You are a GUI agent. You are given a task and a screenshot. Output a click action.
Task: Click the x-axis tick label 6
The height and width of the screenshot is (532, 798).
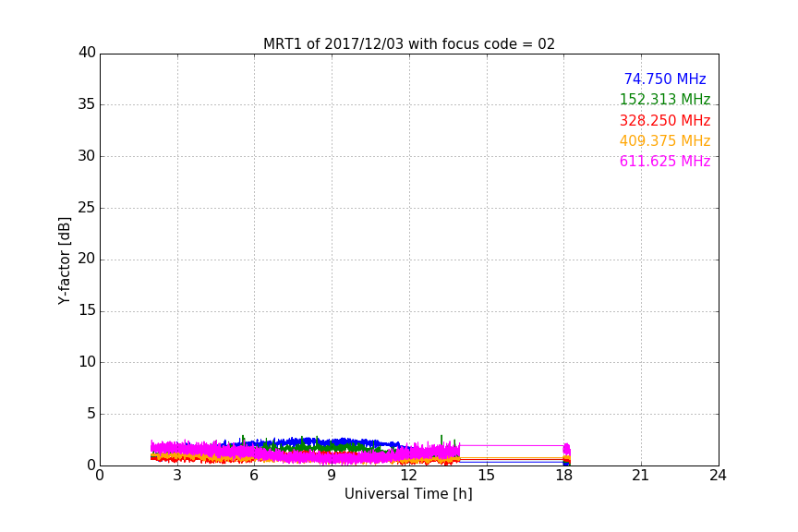254,476
